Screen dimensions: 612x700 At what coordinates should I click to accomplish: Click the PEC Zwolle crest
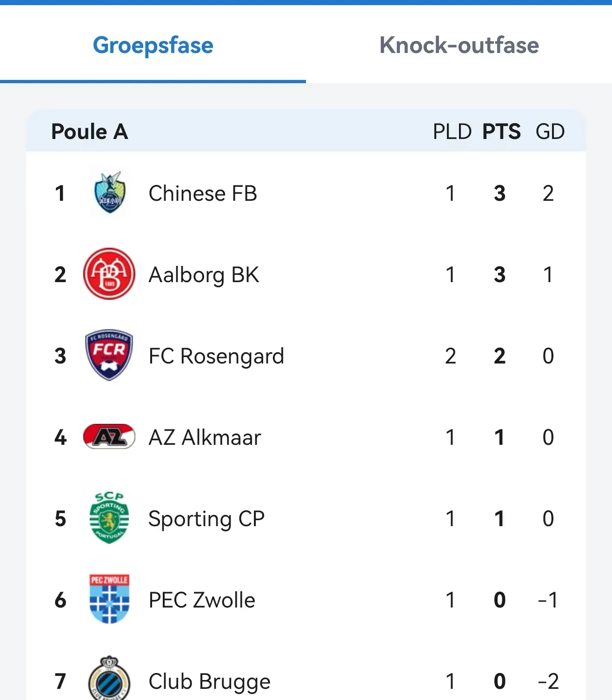click(x=109, y=599)
